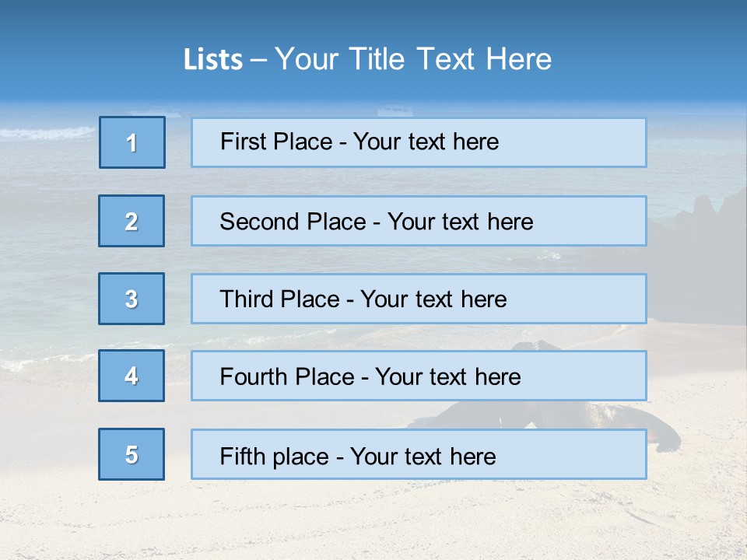747x560 pixels.
Task: Select "Your text here" in the fourth bar
Action: [x=447, y=377]
